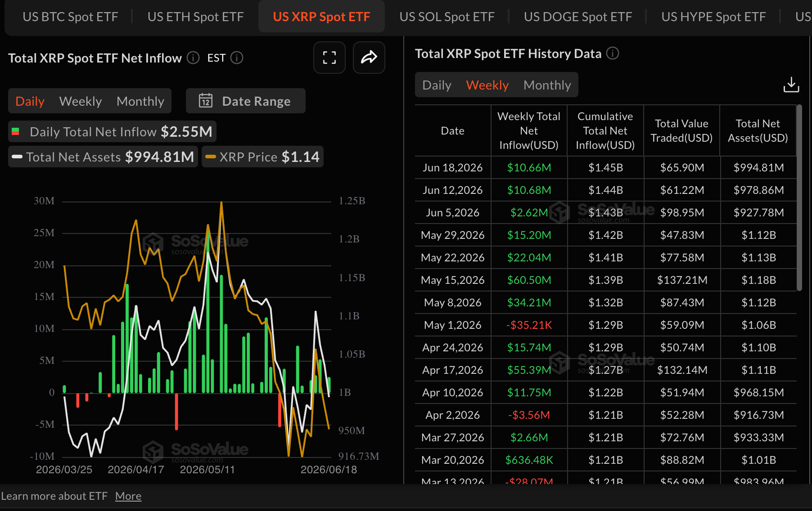Click the -$3.56M outflow value
Viewport: 812px width, 511px height.
pyautogui.click(x=529, y=415)
